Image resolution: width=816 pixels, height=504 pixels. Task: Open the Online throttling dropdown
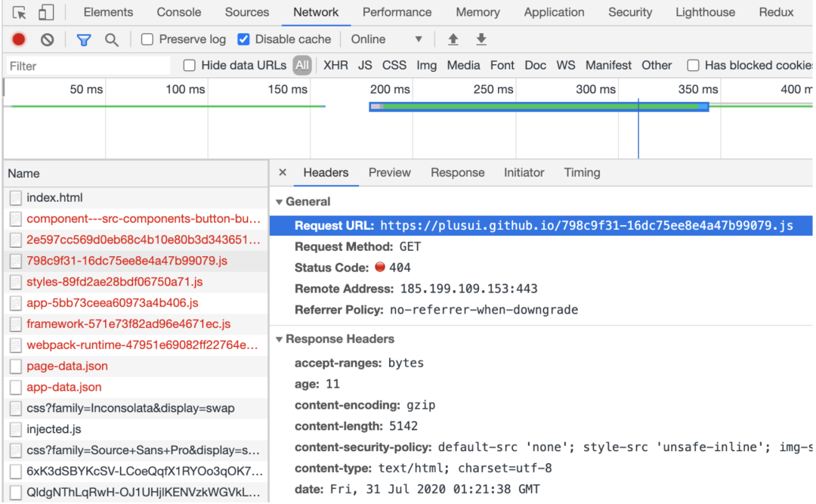(x=386, y=39)
